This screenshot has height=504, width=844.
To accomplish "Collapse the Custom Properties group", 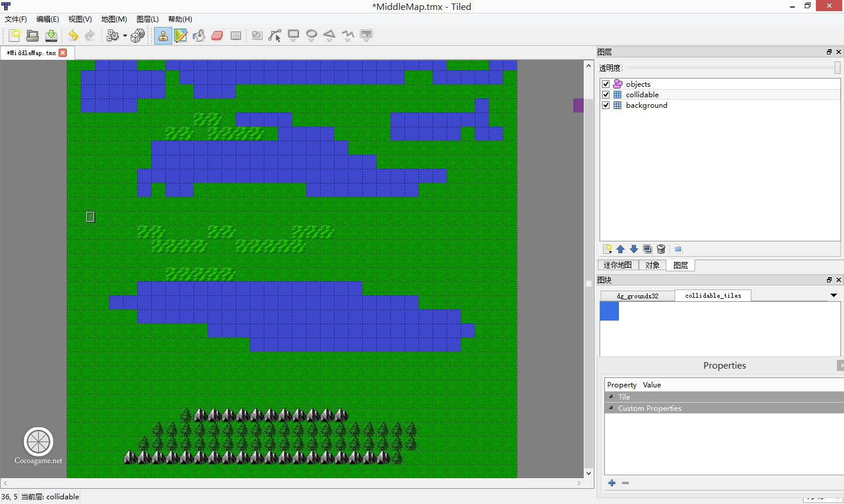I will click(611, 408).
